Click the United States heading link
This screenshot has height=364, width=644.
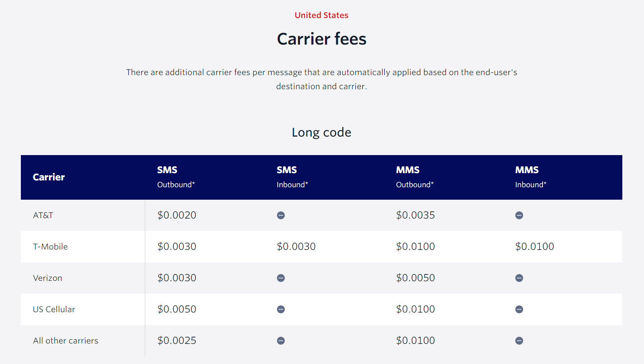click(x=321, y=15)
